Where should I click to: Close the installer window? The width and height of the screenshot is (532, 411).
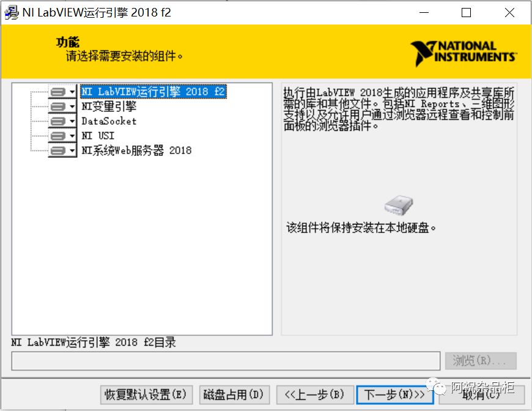tap(509, 13)
